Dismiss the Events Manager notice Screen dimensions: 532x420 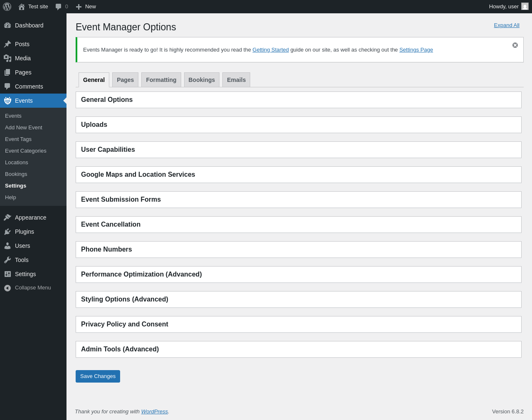tap(515, 45)
